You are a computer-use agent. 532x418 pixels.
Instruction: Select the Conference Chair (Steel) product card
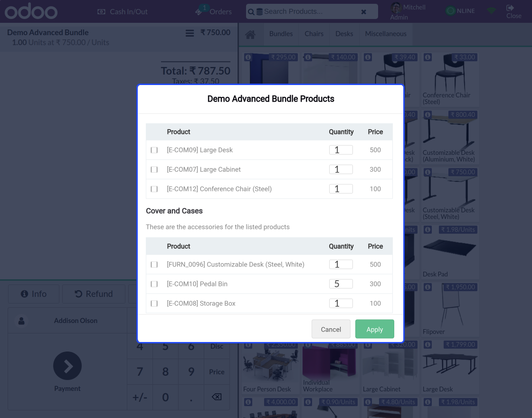450,79
